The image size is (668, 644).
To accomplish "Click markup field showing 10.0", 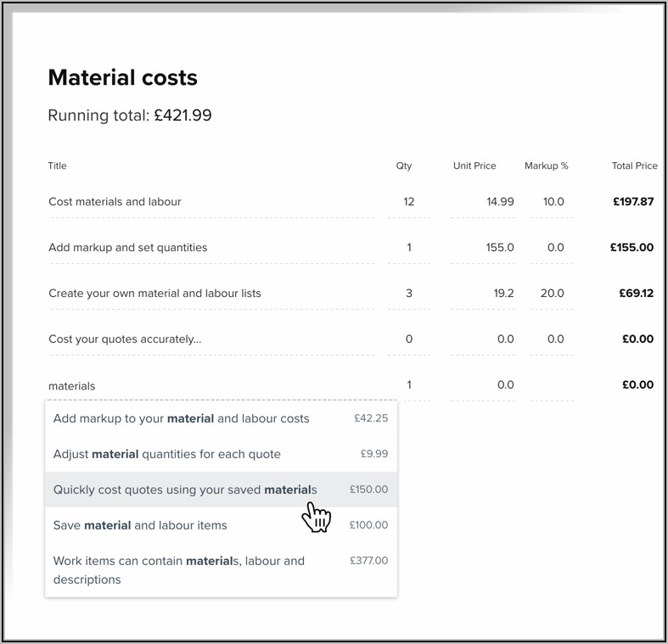I will [x=552, y=202].
